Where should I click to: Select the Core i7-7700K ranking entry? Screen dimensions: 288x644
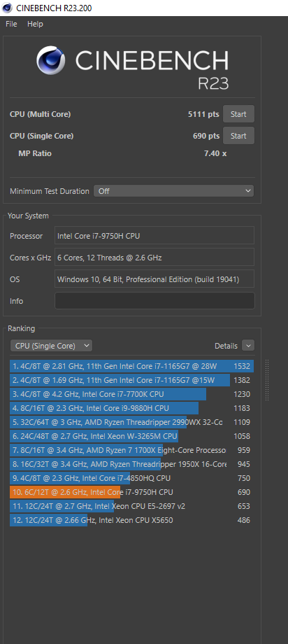click(131, 394)
